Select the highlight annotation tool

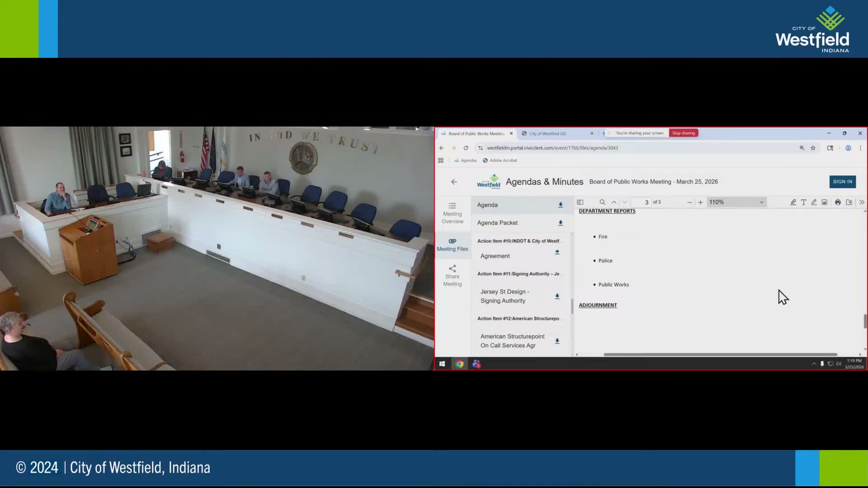(x=793, y=202)
